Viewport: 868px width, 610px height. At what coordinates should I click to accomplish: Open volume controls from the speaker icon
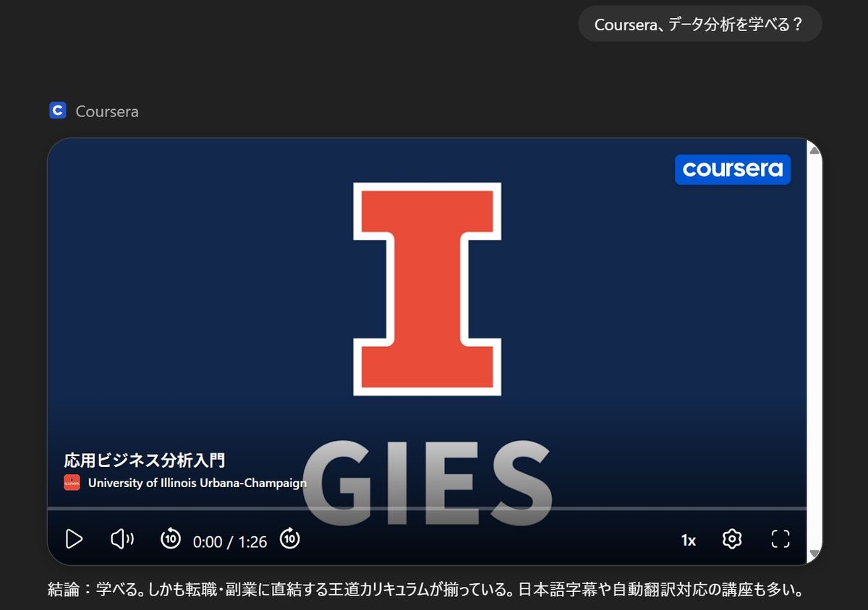[x=122, y=539]
